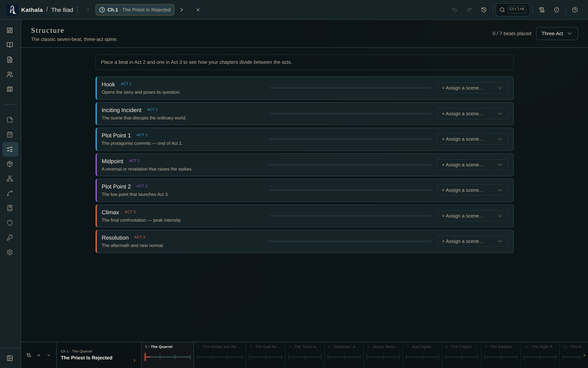Open the cube box icon in sidebar

coord(10,164)
